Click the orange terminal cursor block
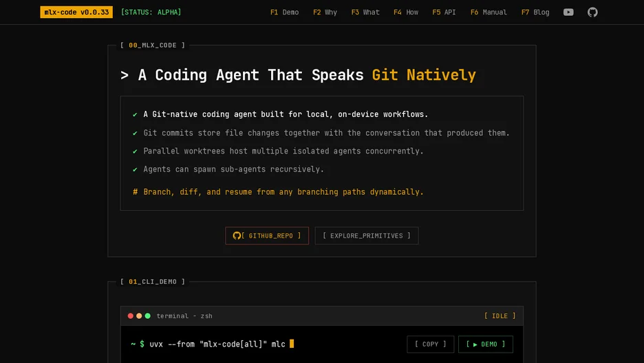The height and width of the screenshot is (363, 644). pyautogui.click(x=292, y=344)
